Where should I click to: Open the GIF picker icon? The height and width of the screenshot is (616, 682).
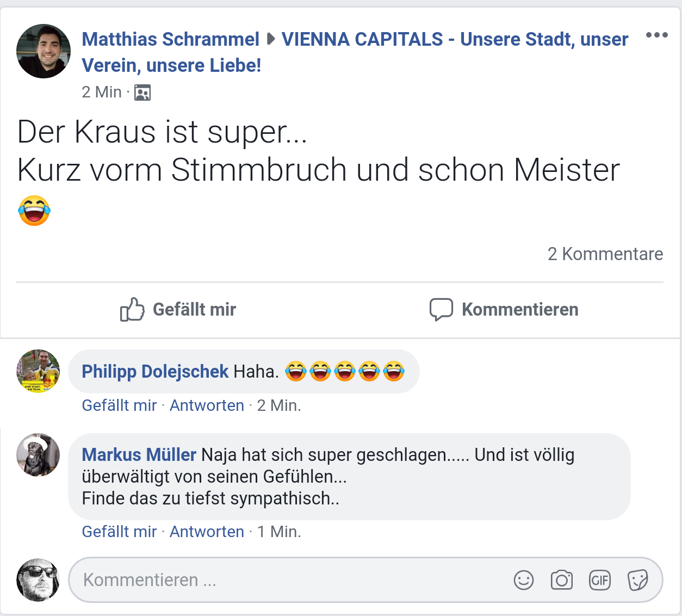[599, 580]
